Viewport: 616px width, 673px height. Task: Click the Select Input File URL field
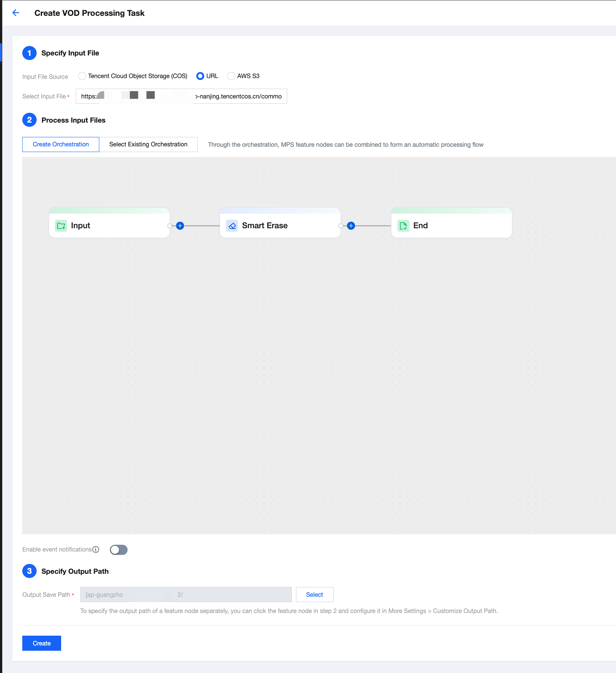(181, 96)
